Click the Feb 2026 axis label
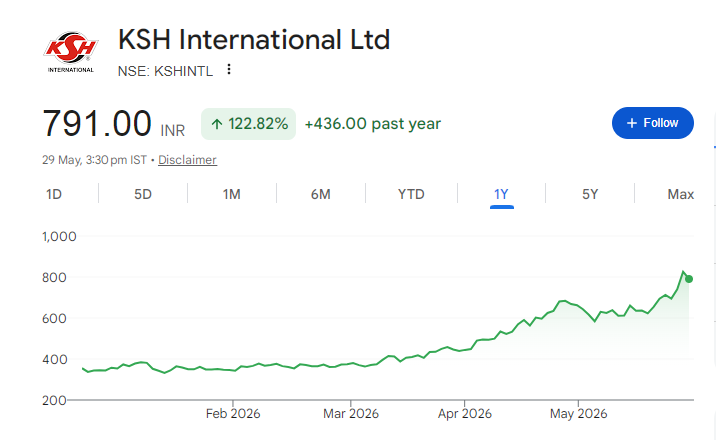 click(x=233, y=414)
